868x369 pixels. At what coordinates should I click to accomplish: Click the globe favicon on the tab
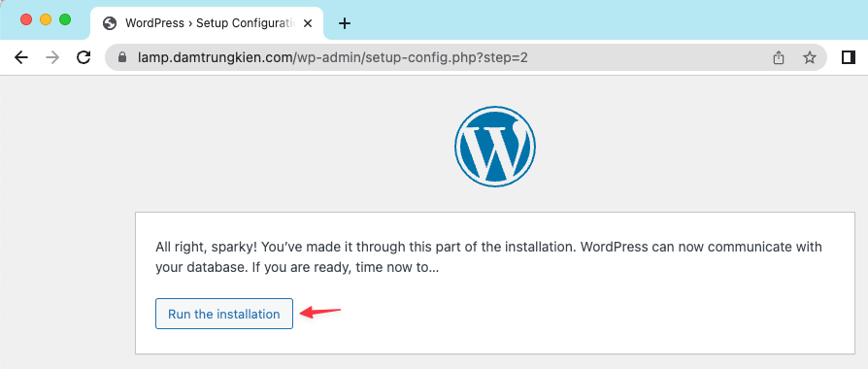(x=110, y=23)
